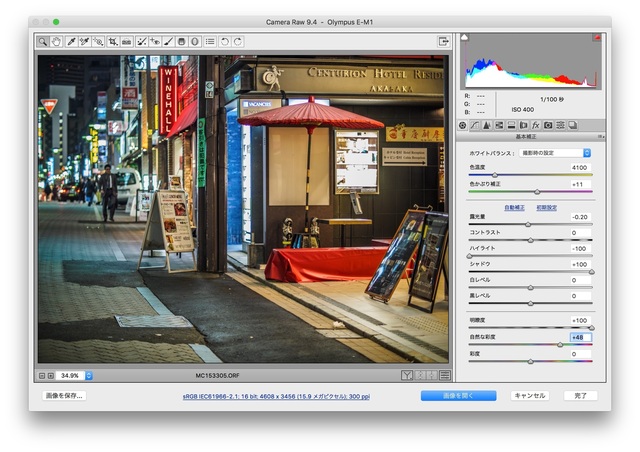The image size is (640, 452).
Task: Click the 黒レベル slider handle
Action: tap(531, 303)
